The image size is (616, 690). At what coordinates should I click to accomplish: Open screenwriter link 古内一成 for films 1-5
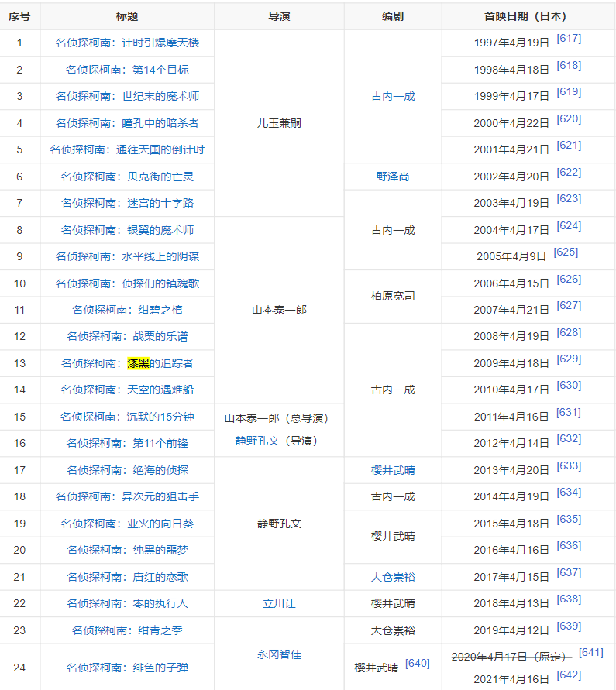coord(393,96)
